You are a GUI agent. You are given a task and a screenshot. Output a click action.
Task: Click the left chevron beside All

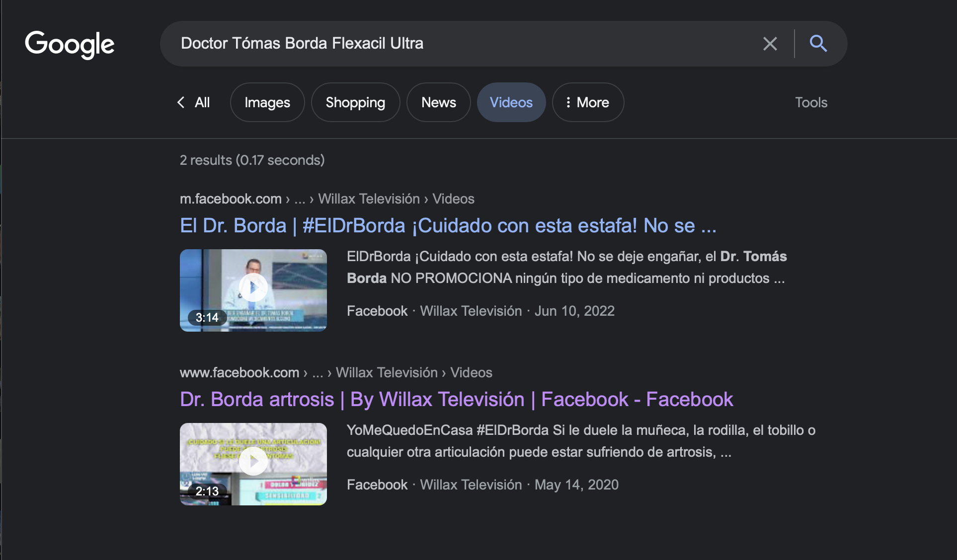tap(181, 102)
